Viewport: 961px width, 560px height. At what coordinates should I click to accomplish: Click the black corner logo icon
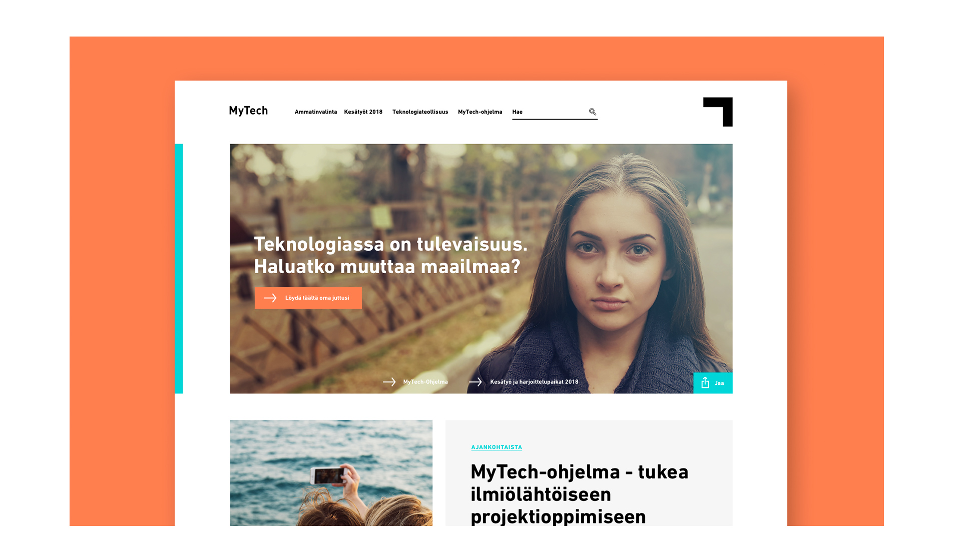click(718, 112)
